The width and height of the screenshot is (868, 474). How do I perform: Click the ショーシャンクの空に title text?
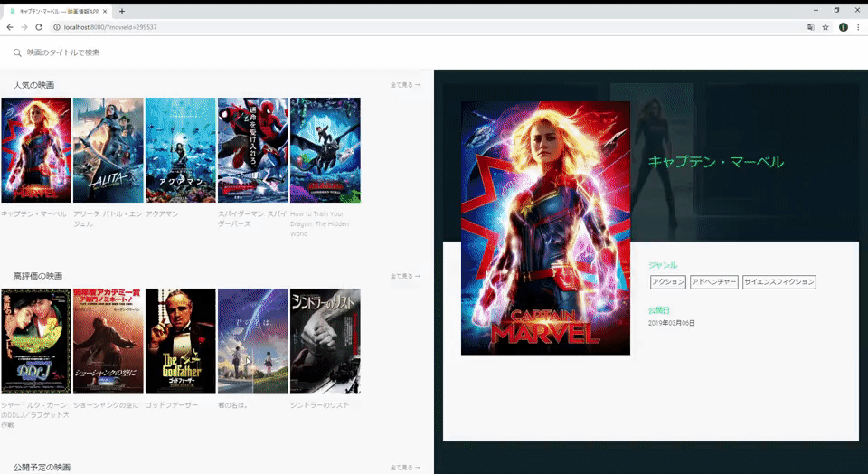tap(107, 405)
